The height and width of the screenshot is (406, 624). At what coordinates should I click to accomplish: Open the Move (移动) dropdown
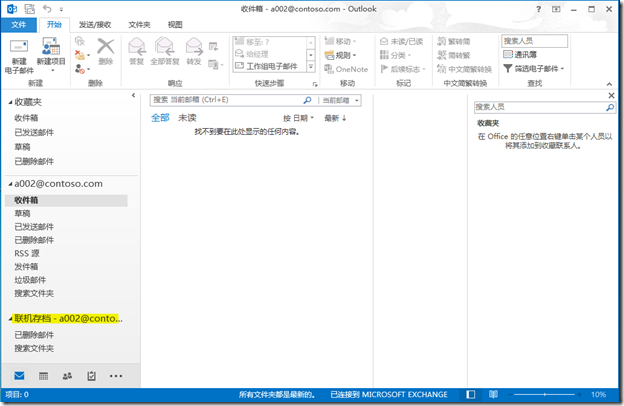(x=340, y=41)
